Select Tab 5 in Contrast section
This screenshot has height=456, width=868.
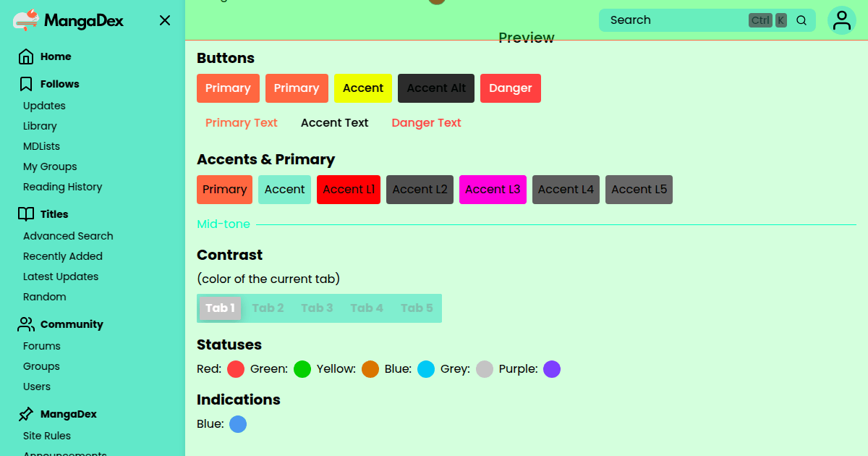pyautogui.click(x=417, y=308)
